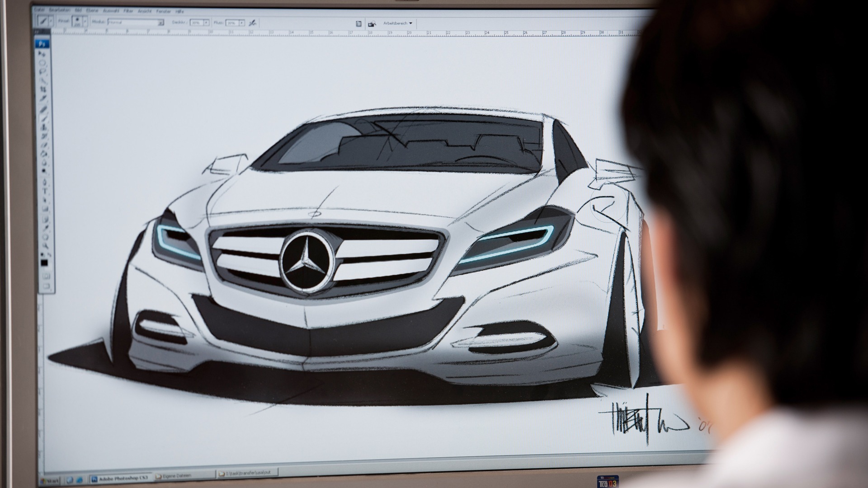Open the Modus blend mode dropdown
868x488 pixels.
[136, 22]
